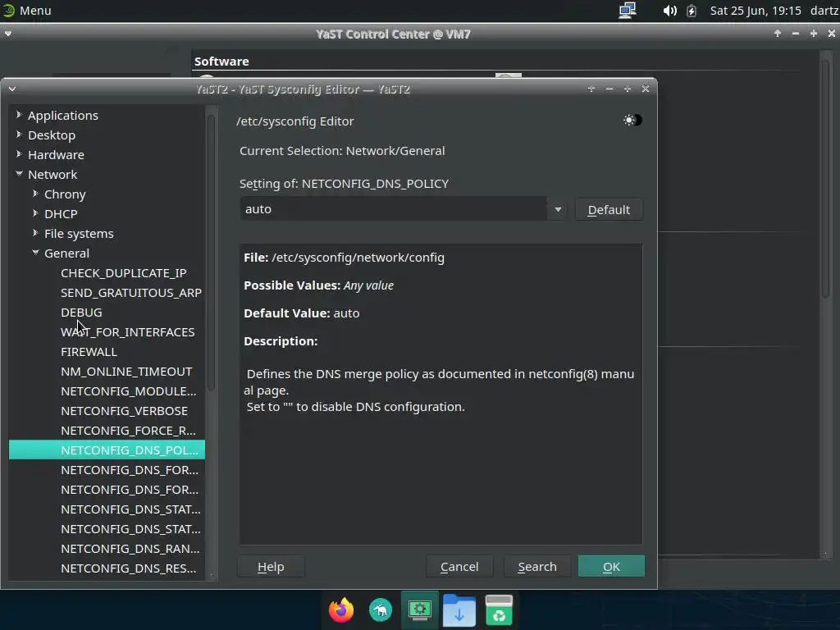
Task: Click the File path /etc/sysconfig/network/config text
Action: pos(358,258)
